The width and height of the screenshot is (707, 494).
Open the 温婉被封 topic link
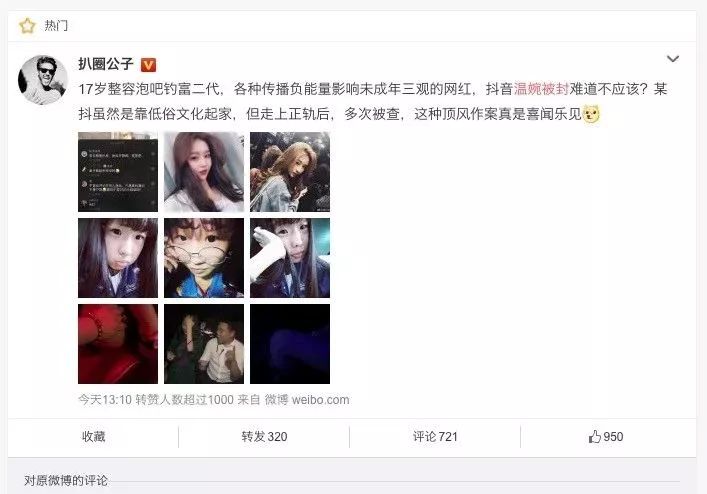pyautogui.click(x=541, y=89)
